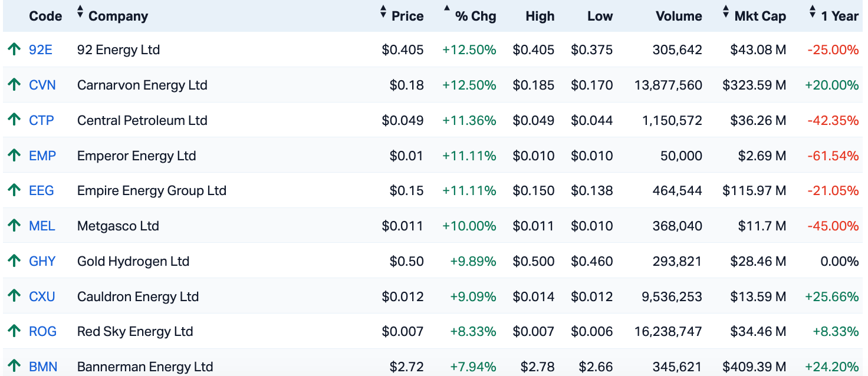Screen dimensions: 868x376
Task: Open the BMN stock code link
Action: (x=43, y=367)
